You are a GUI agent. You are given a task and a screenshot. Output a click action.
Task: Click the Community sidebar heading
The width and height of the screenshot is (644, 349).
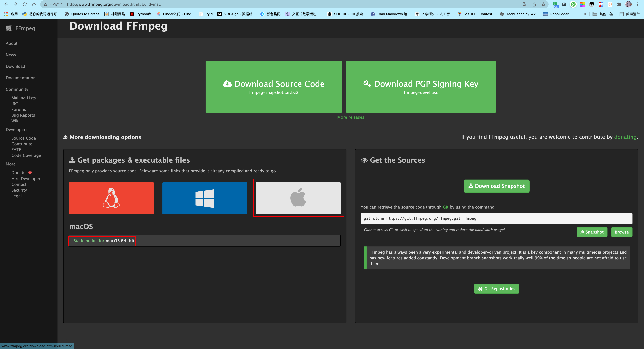coord(17,89)
